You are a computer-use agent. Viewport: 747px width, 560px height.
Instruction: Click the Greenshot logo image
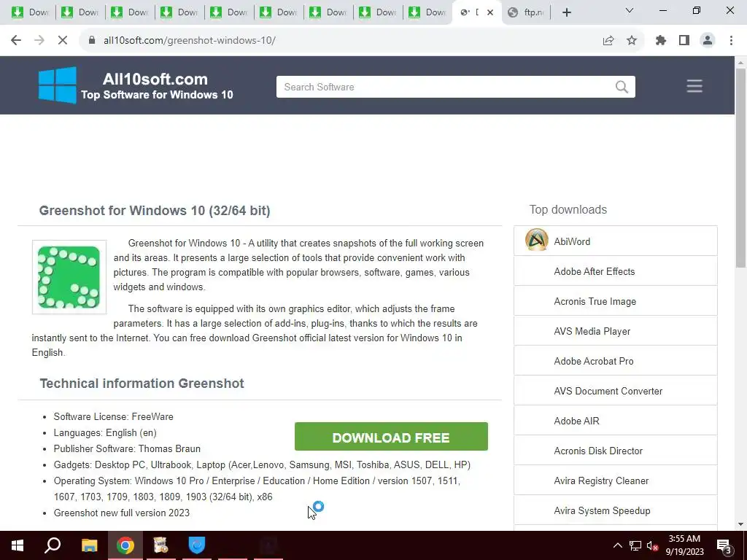coord(69,277)
